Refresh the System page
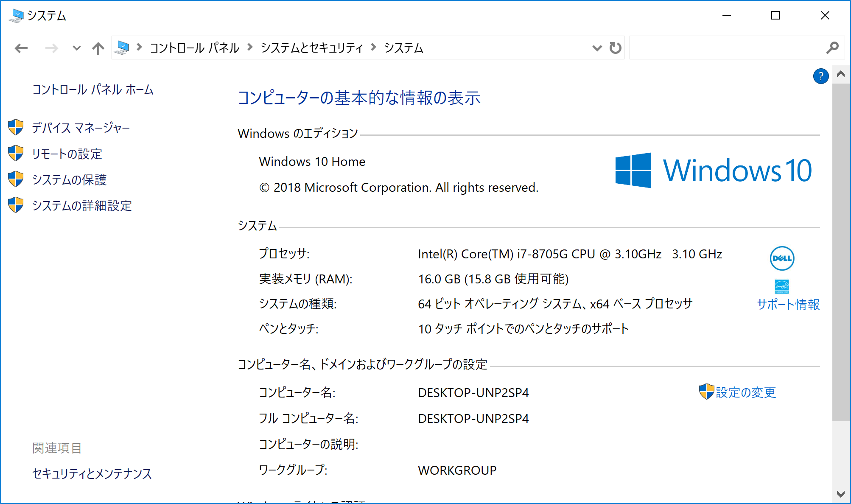The width and height of the screenshot is (851, 504). (x=616, y=48)
